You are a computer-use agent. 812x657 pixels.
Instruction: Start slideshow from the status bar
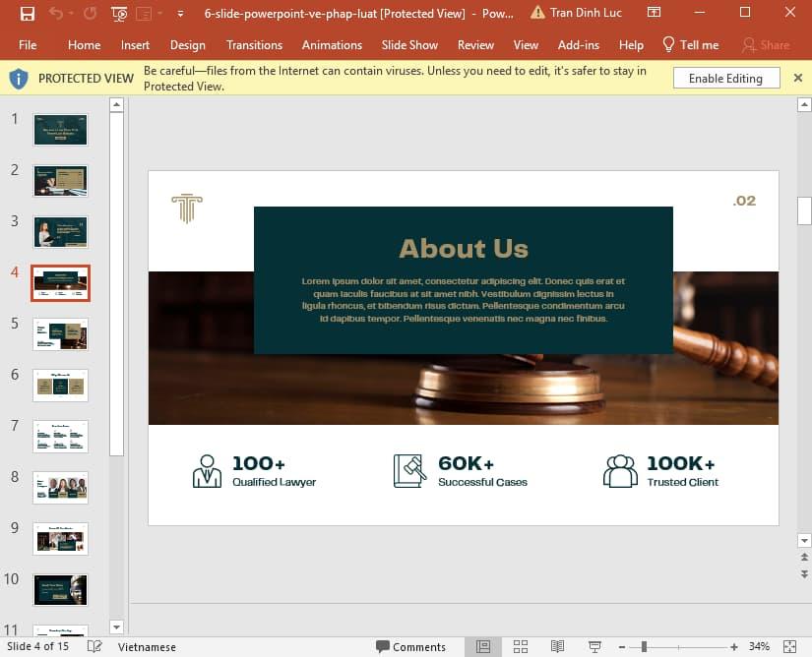coord(594,647)
